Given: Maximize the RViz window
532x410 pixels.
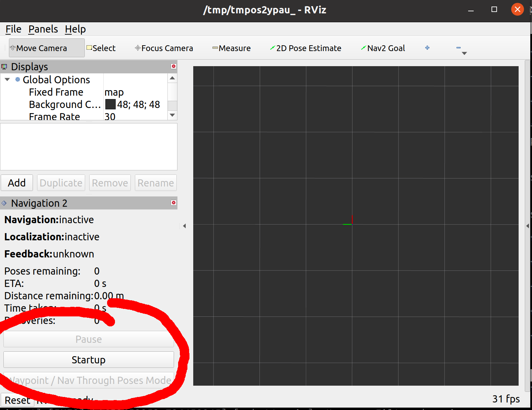Looking at the screenshot, I should [494, 10].
